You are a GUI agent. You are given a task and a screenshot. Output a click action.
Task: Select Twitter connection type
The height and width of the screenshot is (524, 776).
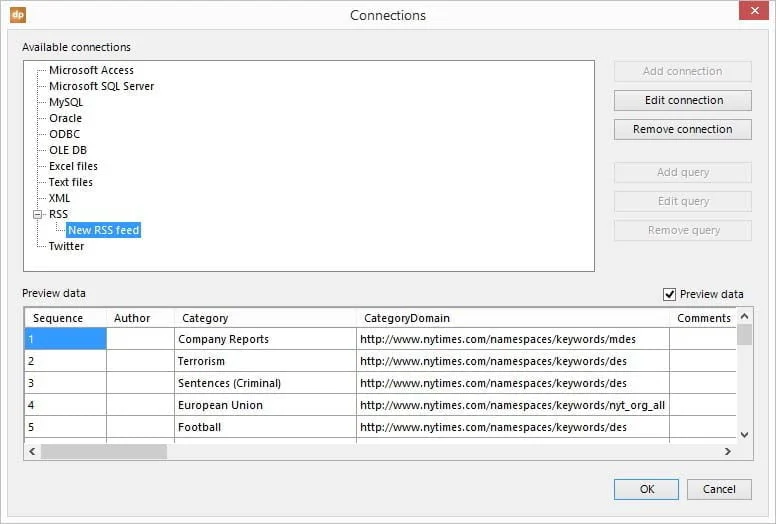click(66, 246)
